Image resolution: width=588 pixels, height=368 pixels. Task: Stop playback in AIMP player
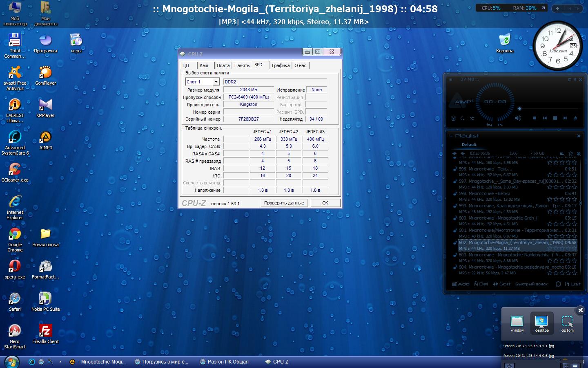click(535, 118)
